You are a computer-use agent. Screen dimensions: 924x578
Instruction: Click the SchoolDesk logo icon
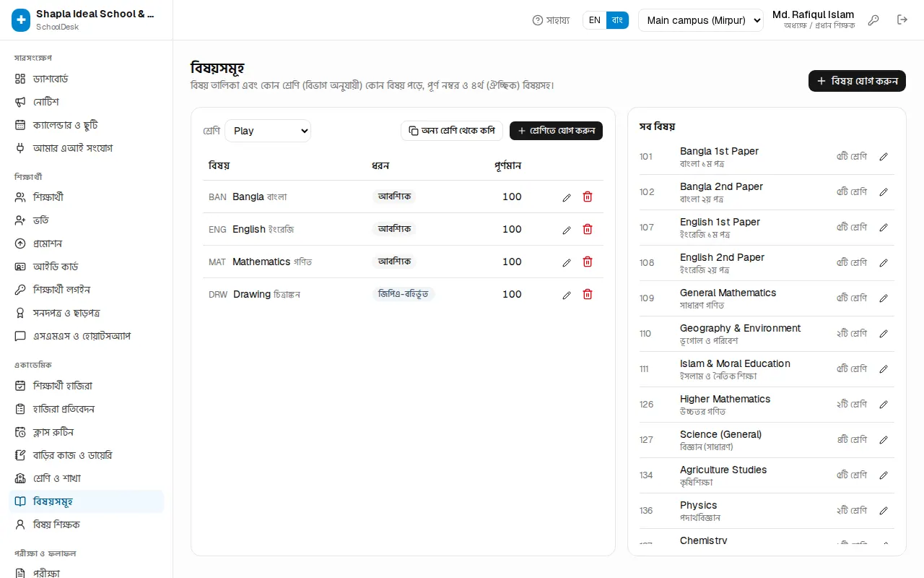21,20
